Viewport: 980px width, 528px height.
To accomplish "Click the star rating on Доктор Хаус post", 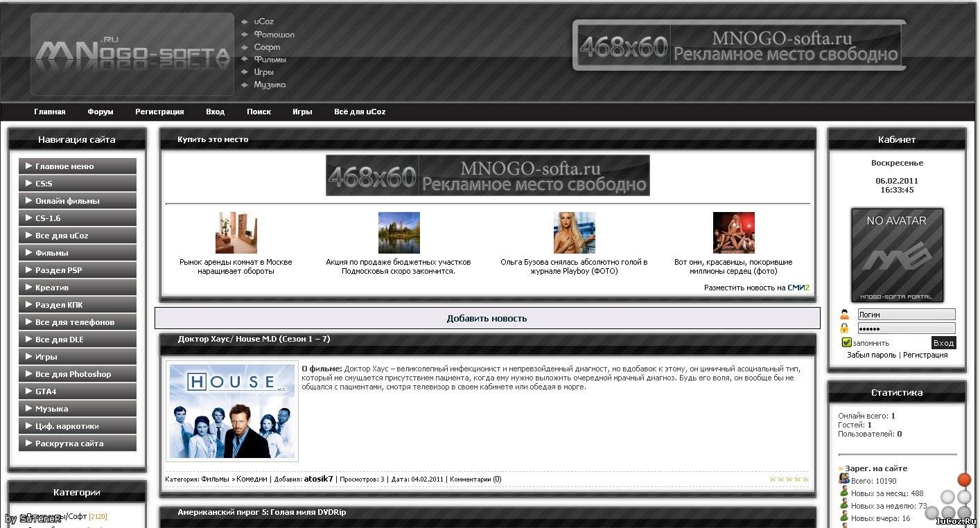I will pos(789,479).
